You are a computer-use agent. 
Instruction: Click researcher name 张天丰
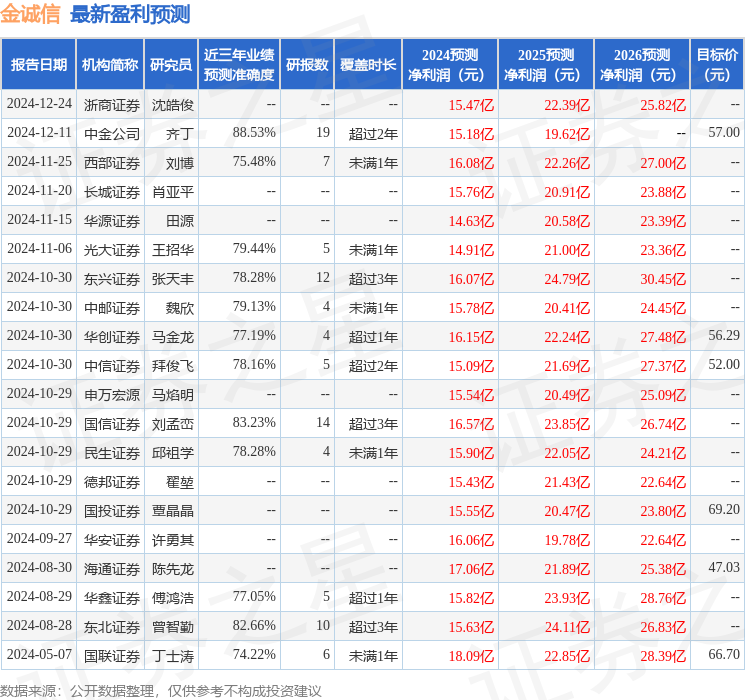click(173, 278)
